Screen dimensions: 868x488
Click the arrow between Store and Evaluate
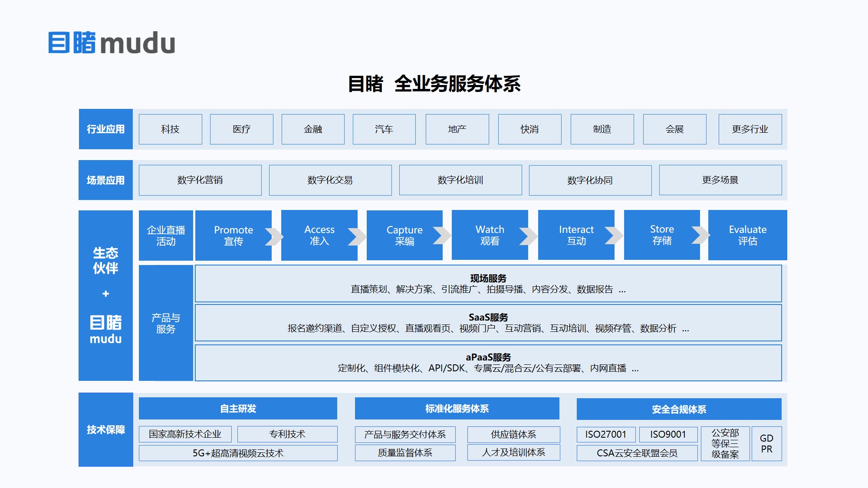click(x=700, y=235)
